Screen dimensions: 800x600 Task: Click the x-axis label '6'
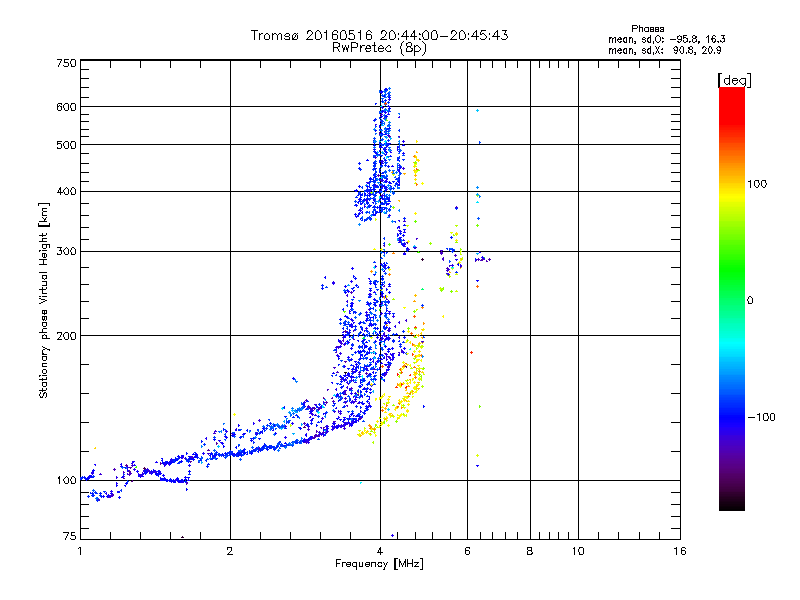[x=467, y=551]
